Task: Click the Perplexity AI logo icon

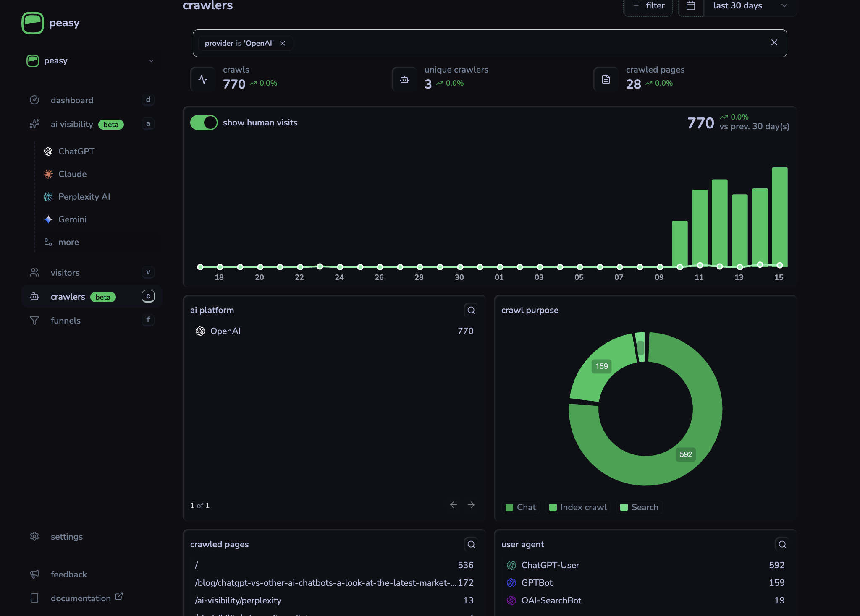Action: (x=48, y=197)
